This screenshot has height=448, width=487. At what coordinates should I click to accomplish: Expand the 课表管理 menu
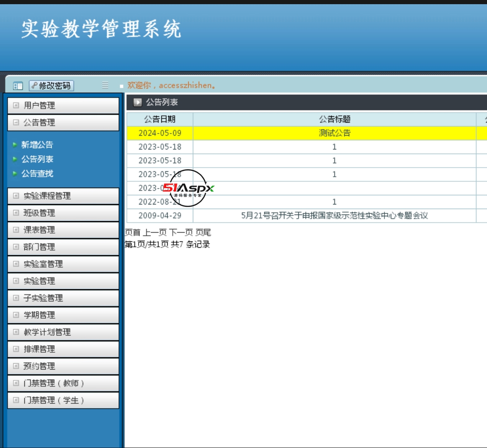coord(63,230)
